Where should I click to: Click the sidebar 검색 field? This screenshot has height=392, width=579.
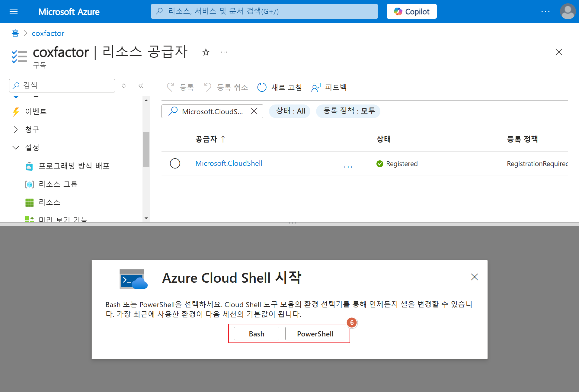click(x=62, y=85)
